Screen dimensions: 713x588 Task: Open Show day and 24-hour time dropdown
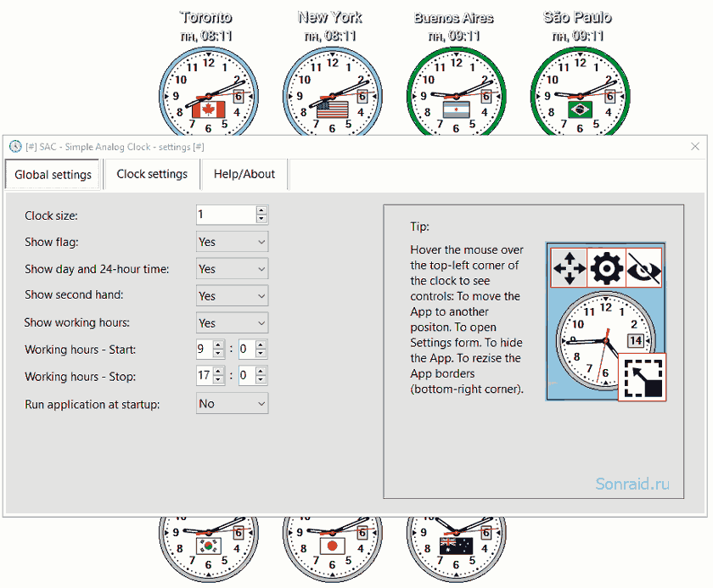tap(233, 269)
